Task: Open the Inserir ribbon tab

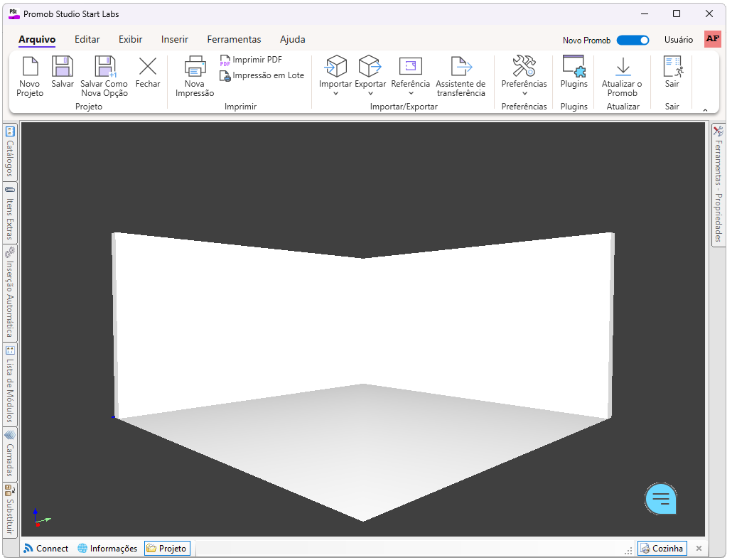Action: 175,40
